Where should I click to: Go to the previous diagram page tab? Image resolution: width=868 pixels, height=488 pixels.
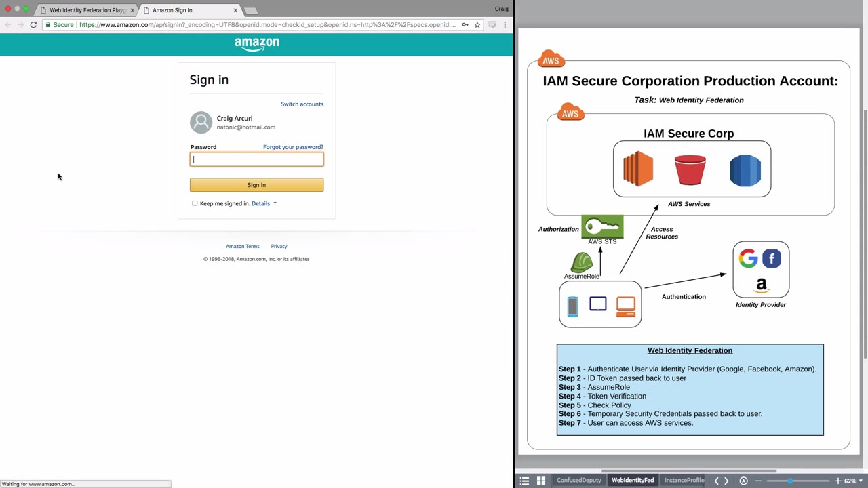click(x=716, y=481)
